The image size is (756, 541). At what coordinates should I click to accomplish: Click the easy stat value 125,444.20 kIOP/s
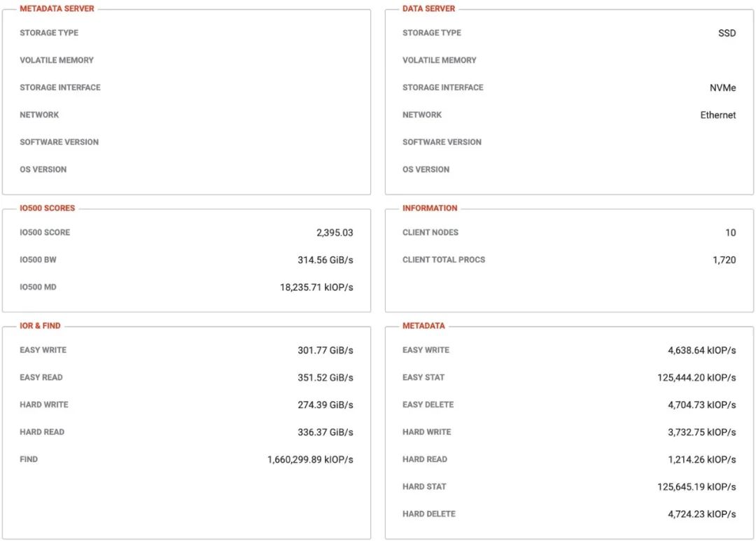[696, 378]
